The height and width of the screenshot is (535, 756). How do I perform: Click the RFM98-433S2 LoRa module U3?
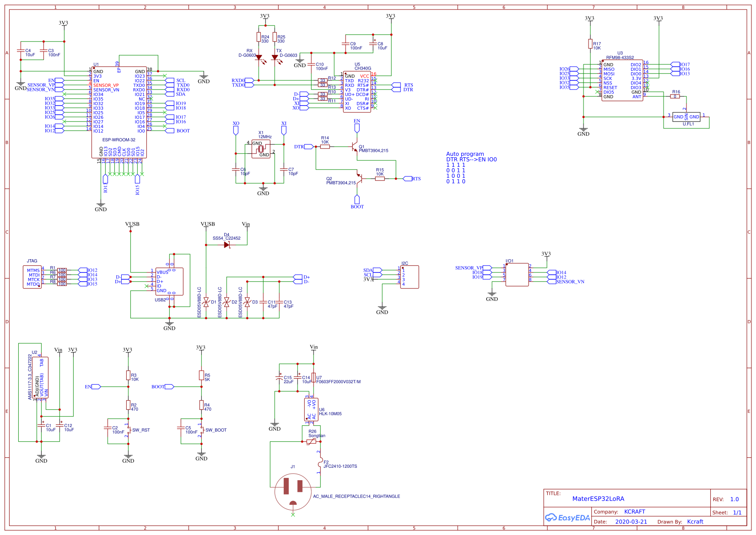click(621, 80)
